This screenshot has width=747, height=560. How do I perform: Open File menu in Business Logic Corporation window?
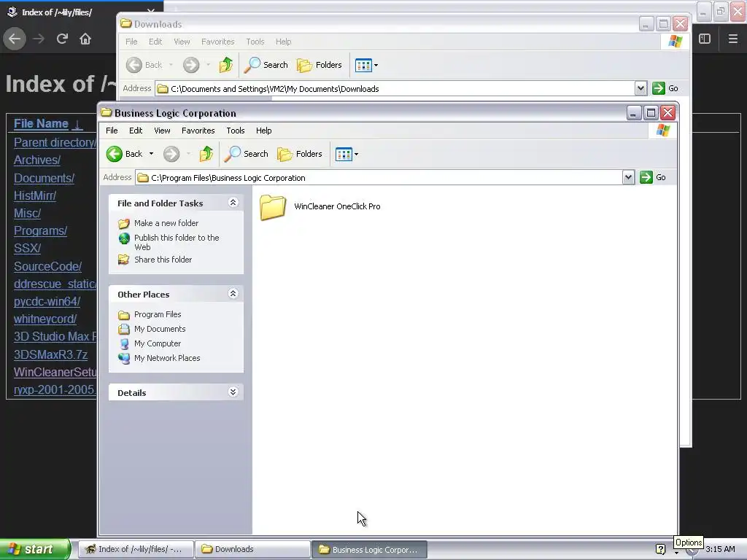pos(112,131)
